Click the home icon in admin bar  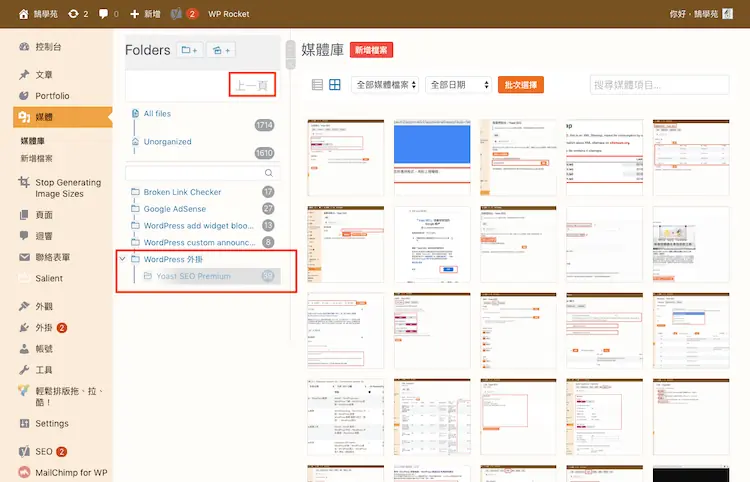pyautogui.click(x=23, y=14)
